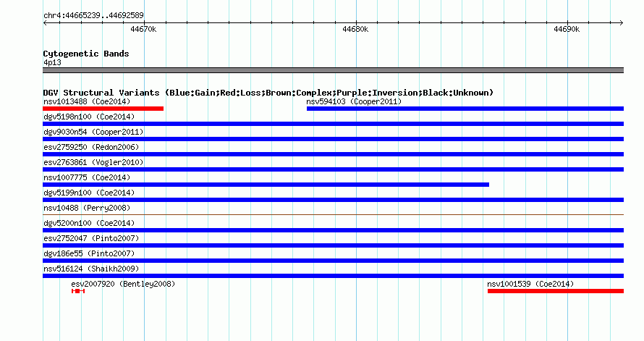
Task: Click the nsv1007775 (Coe2014) blue gain bar
Action: pos(266,185)
